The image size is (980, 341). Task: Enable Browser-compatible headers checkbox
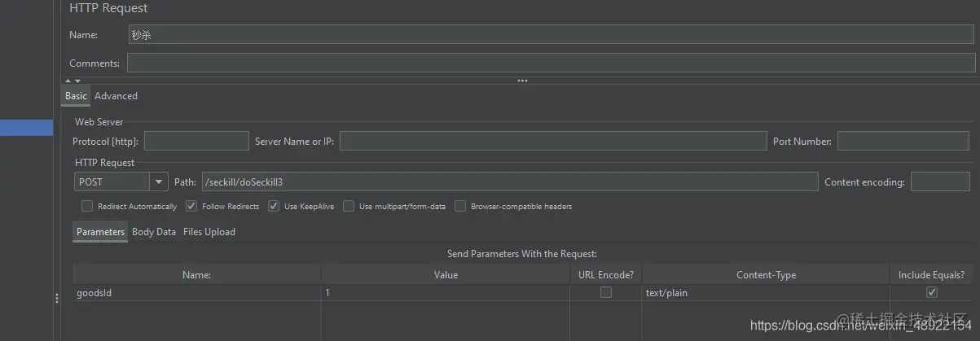460,207
